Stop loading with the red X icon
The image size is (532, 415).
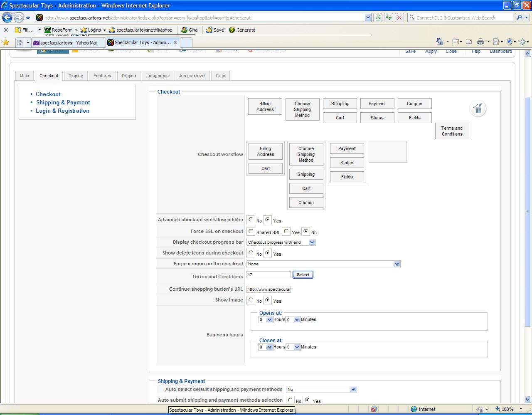[x=399, y=17]
